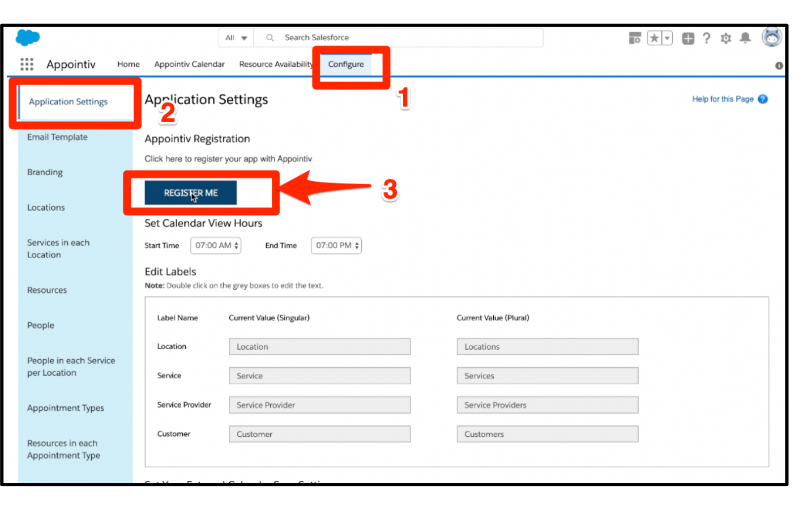Click the Current Value (Singular) column header

point(269,318)
